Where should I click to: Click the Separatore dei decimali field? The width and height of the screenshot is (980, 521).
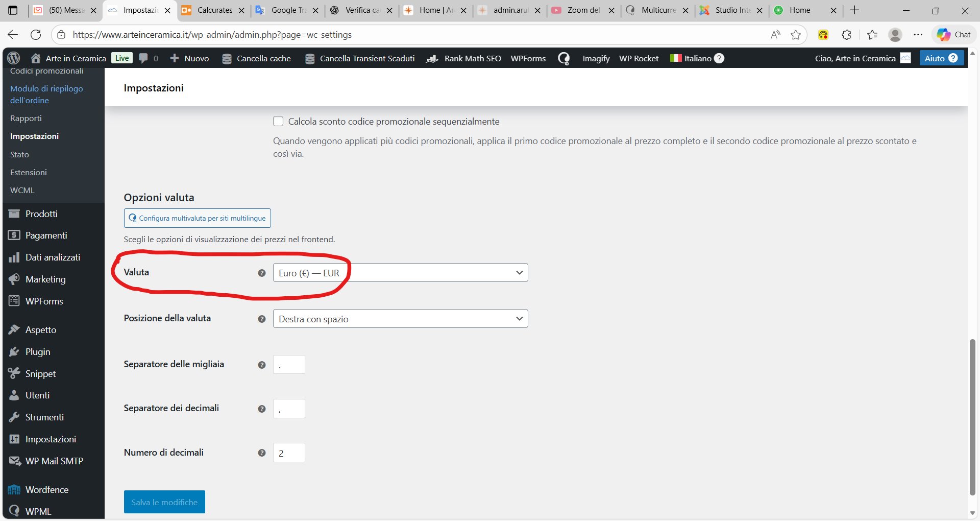289,409
